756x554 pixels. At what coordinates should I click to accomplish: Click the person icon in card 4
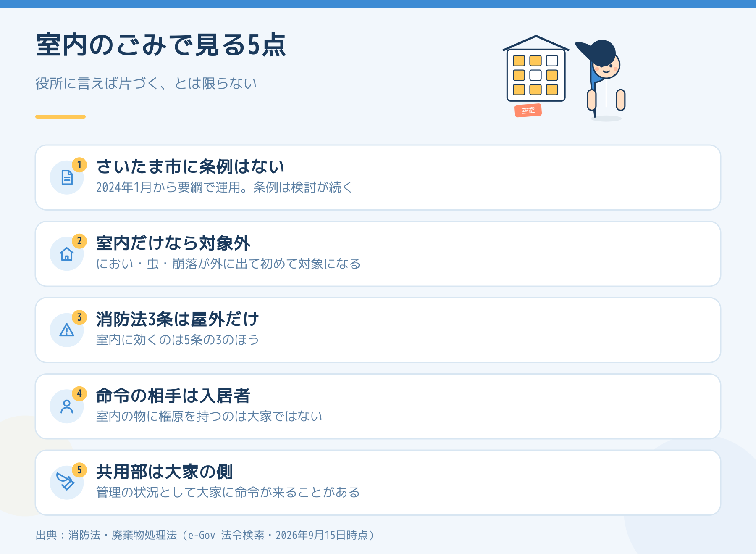pos(67,406)
